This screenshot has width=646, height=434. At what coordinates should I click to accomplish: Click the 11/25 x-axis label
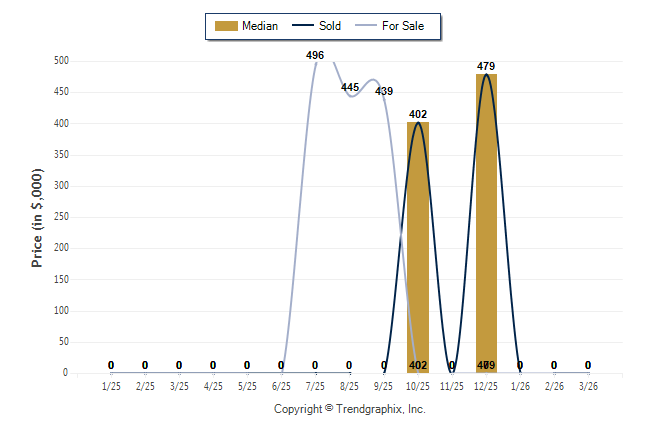452,385
